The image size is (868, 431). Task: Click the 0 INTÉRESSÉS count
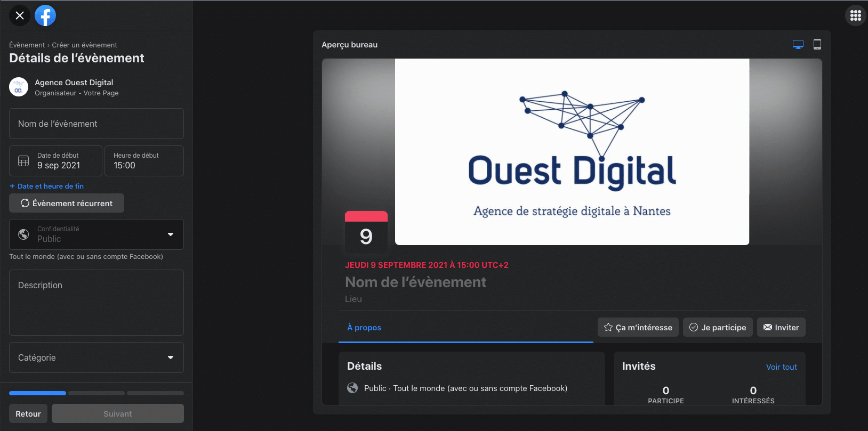click(753, 395)
